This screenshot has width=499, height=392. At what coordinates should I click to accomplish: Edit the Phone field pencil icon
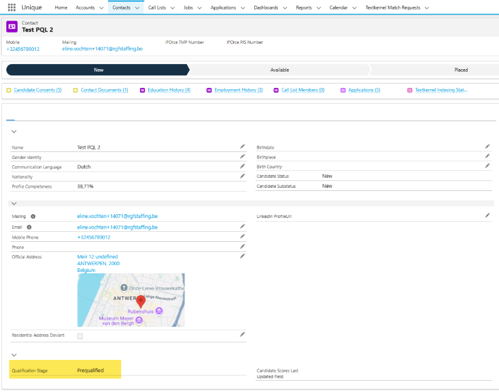click(242, 246)
